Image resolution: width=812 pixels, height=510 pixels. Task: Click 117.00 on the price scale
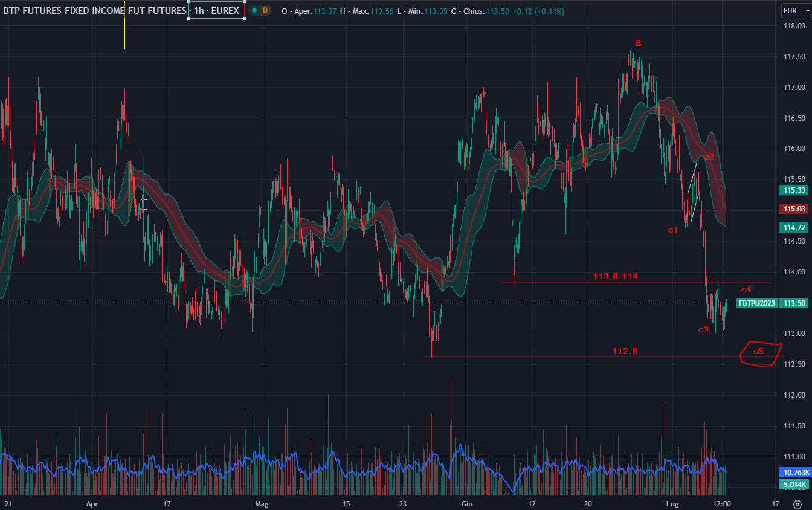(x=793, y=88)
